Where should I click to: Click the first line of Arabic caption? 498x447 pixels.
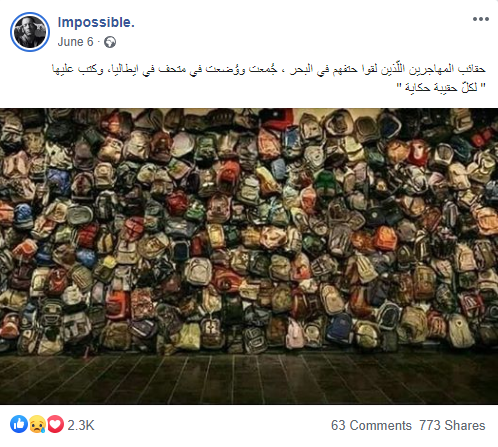click(269, 69)
